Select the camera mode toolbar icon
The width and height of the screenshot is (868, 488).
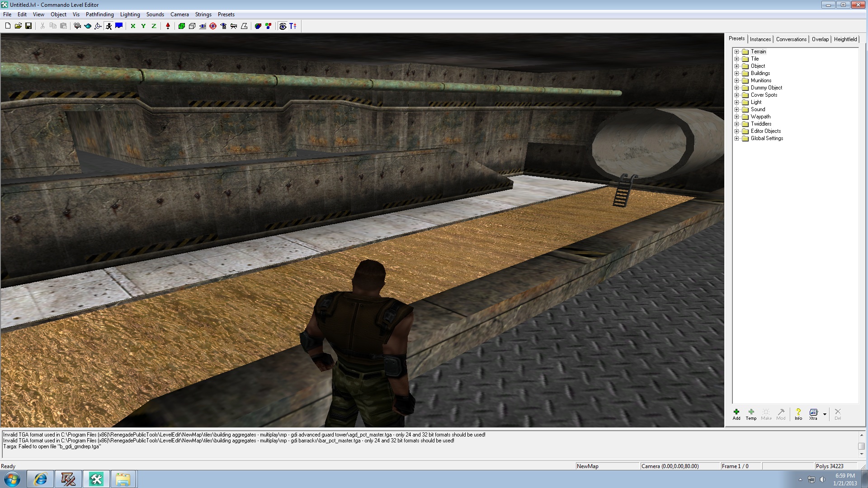click(77, 26)
